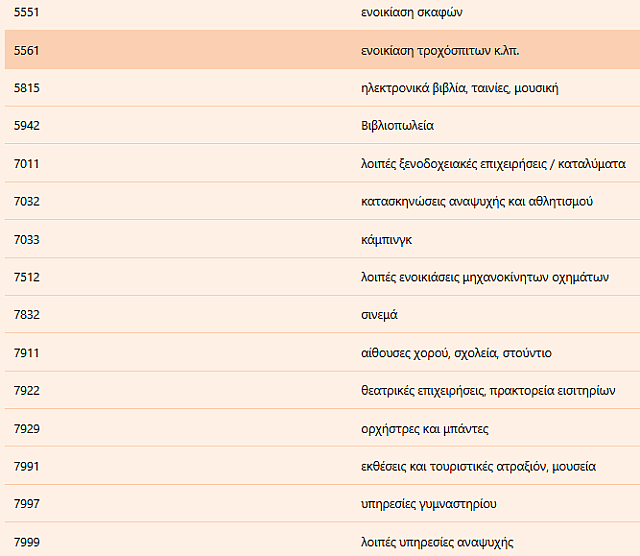Click the code 5815 cell

(27, 88)
